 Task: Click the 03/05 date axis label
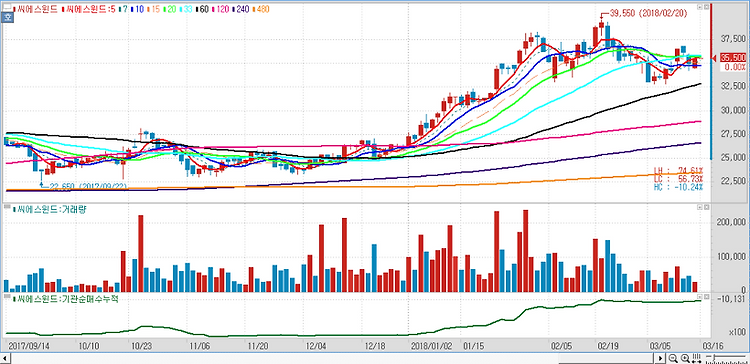tap(660, 345)
